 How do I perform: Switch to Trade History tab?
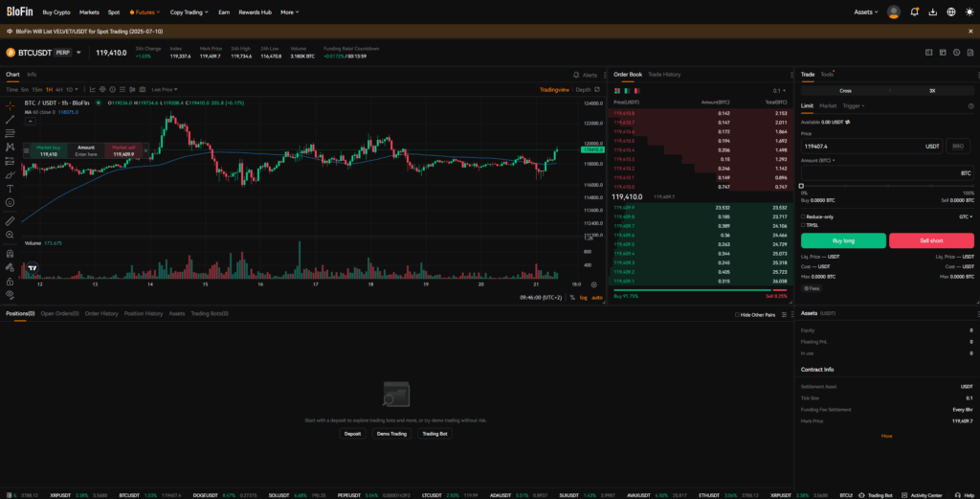[664, 75]
